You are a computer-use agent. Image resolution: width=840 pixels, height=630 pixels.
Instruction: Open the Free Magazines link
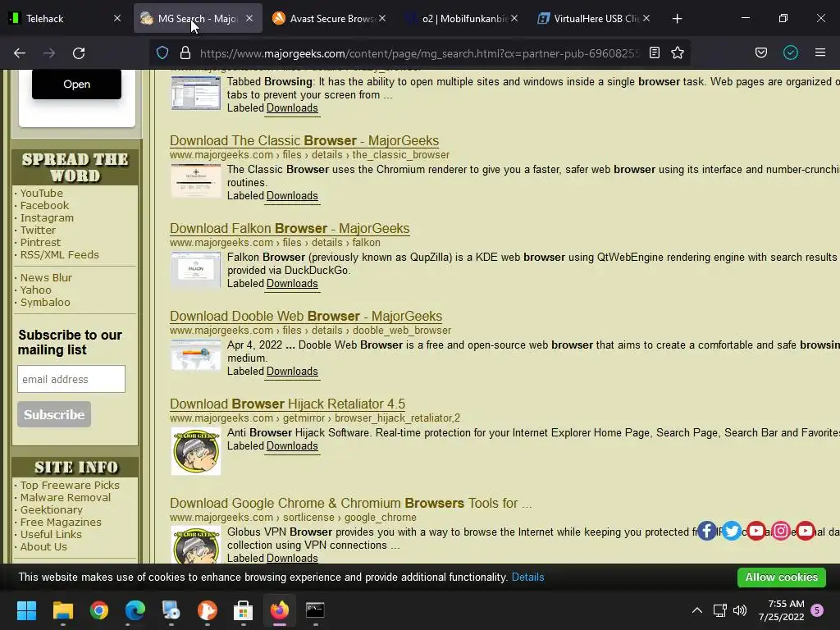[61, 522]
